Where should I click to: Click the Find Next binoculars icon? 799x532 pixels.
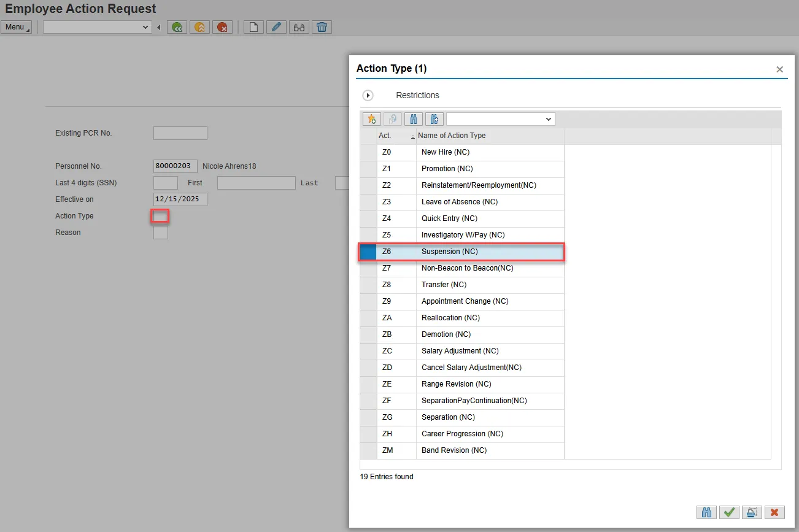click(x=434, y=119)
